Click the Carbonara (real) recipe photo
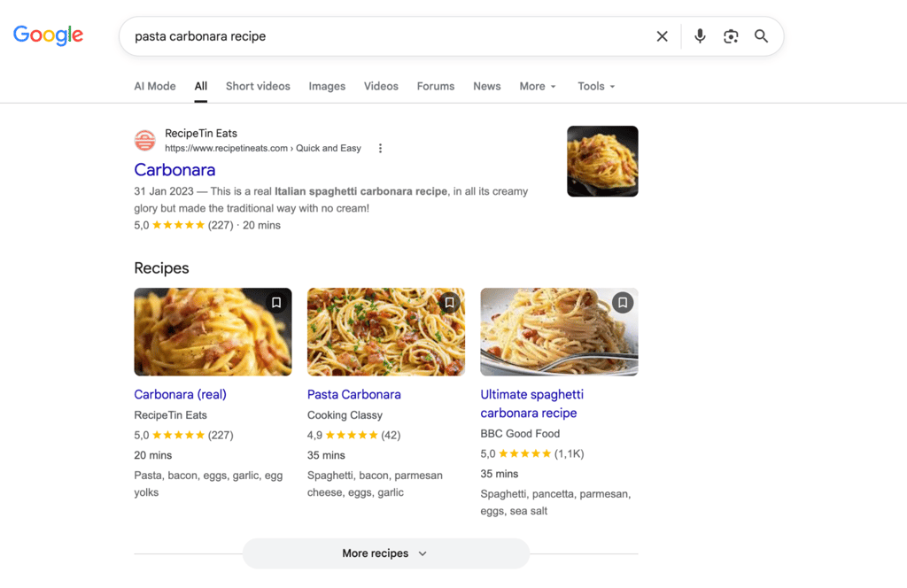The image size is (907, 588). coord(213,332)
